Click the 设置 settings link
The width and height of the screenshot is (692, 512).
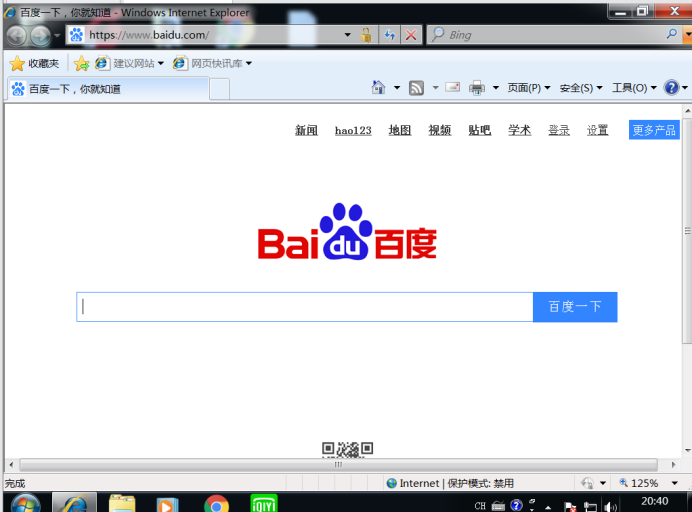tap(598, 130)
